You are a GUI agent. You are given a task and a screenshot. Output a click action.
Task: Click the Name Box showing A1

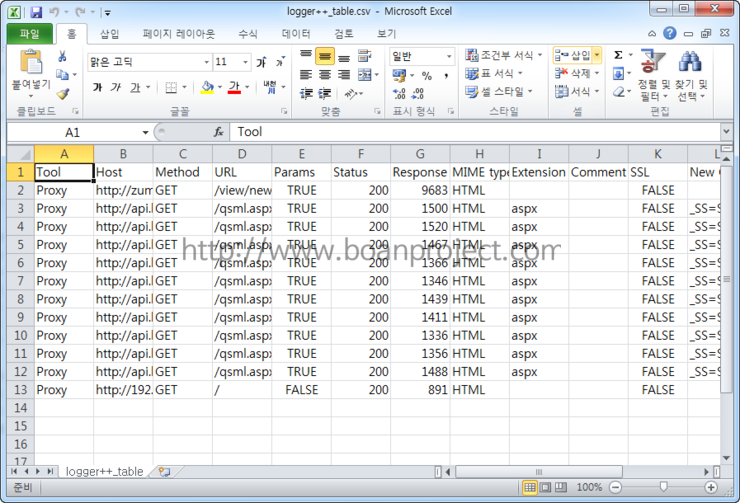(73, 133)
